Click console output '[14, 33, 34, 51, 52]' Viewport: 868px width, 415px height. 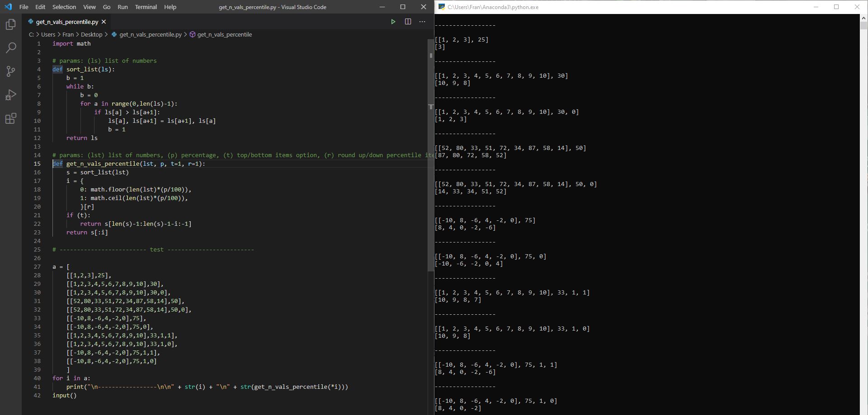(x=471, y=191)
